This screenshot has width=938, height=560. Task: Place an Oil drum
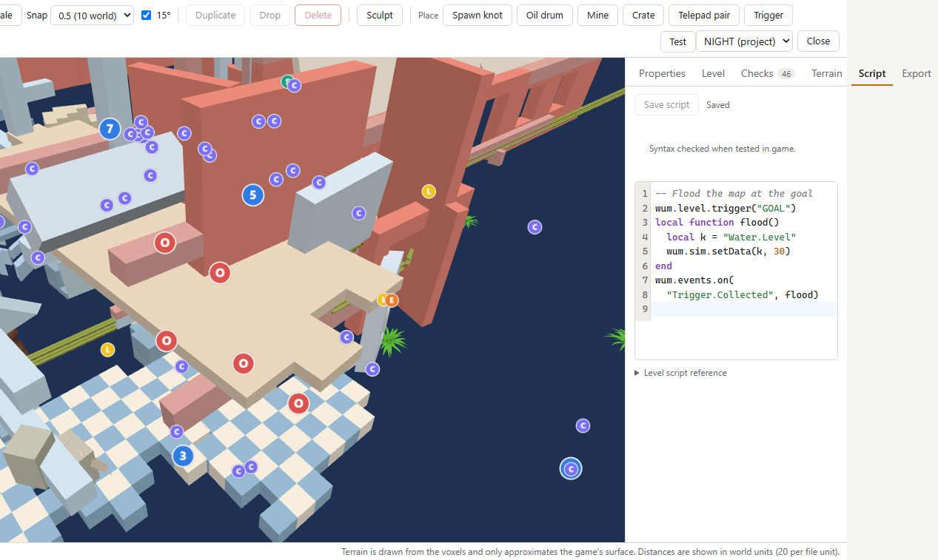click(x=545, y=15)
